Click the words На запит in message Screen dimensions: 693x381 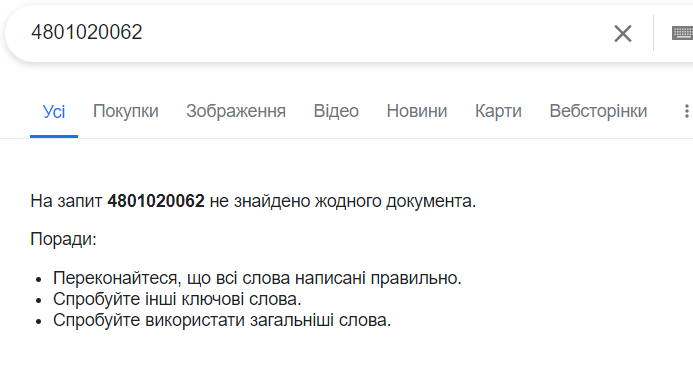click(66, 201)
